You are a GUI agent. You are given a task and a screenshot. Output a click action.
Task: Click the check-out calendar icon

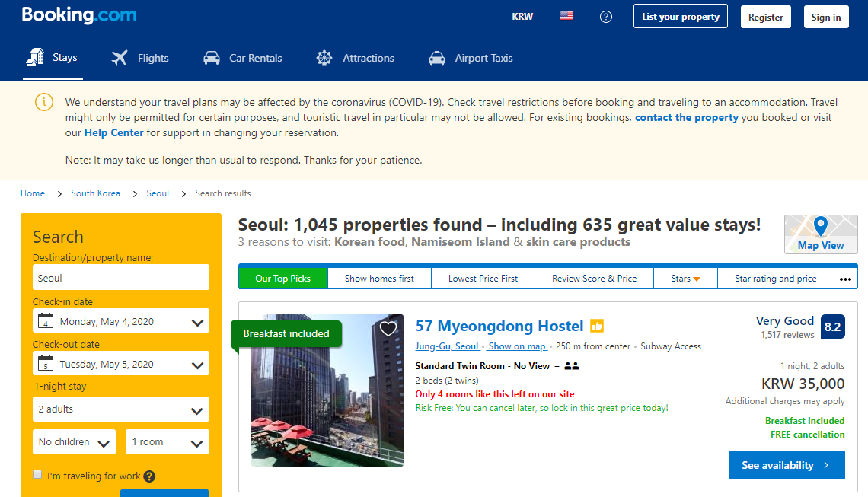point(46,363)
